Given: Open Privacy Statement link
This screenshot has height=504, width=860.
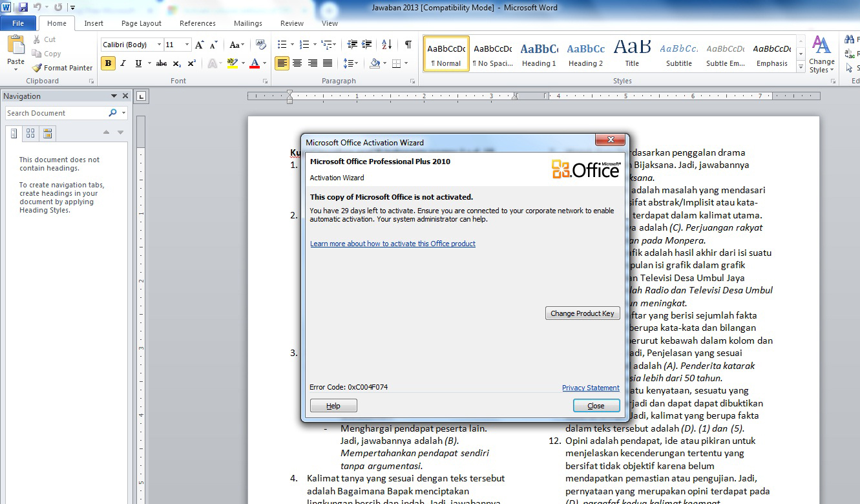Looking at the screenshot, I should click(x=591, y=388).
